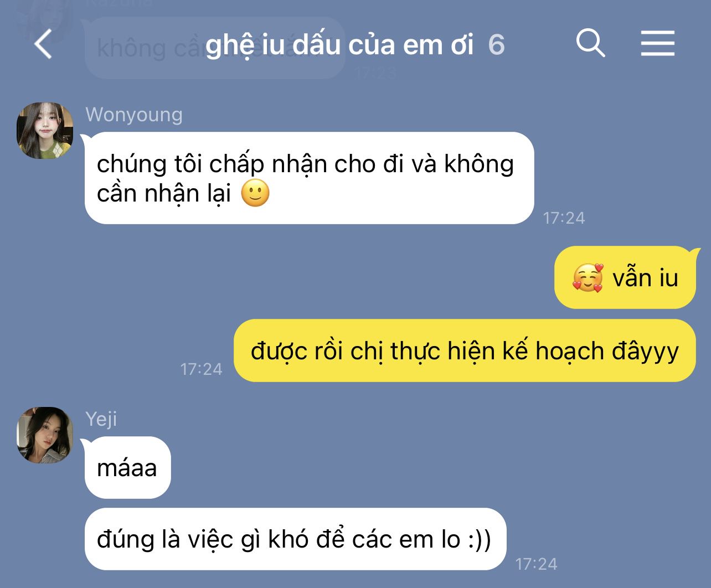Tap Wonyoung's profile picture

(45, 130)
